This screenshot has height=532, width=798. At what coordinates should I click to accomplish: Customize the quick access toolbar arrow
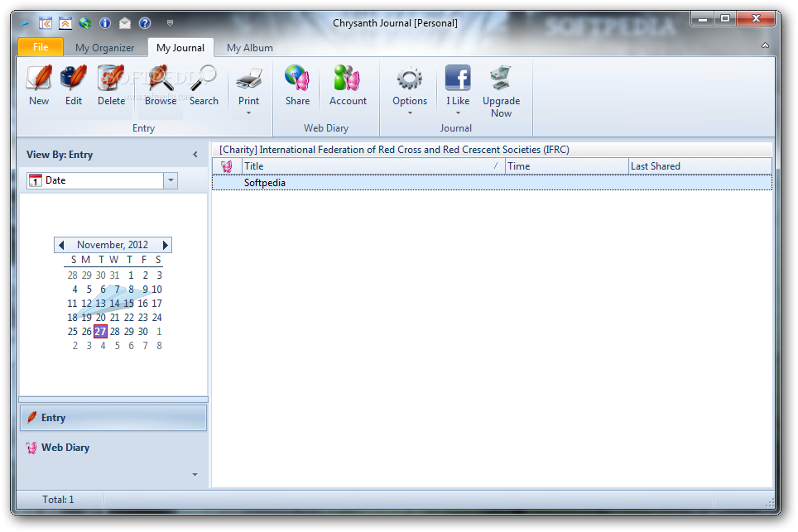coord(170,23)
